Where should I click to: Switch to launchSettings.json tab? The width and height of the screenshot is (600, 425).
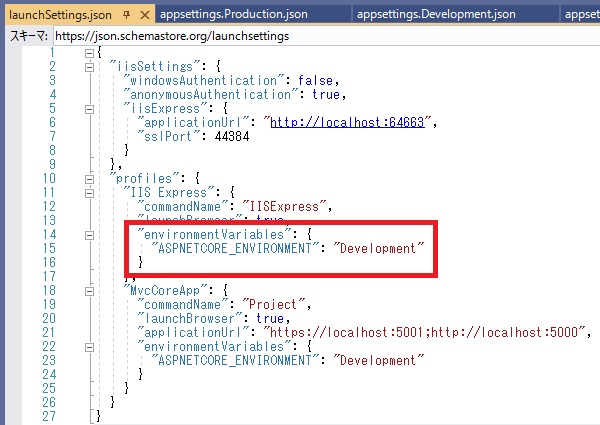pos(60,15)
